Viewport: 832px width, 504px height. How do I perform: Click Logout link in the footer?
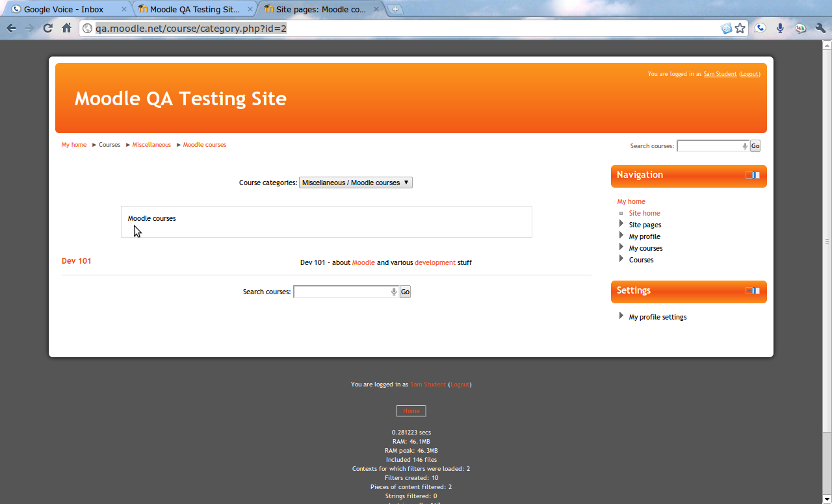tap(460, 384)
